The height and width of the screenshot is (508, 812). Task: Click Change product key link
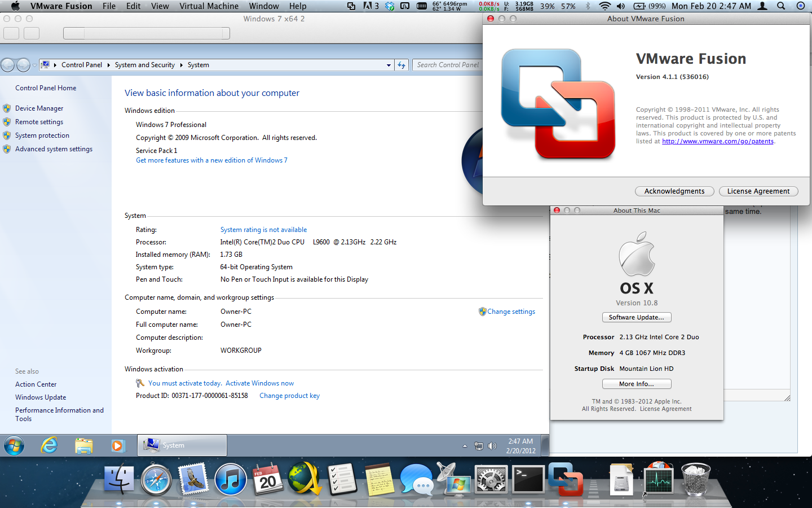[289, 396]
